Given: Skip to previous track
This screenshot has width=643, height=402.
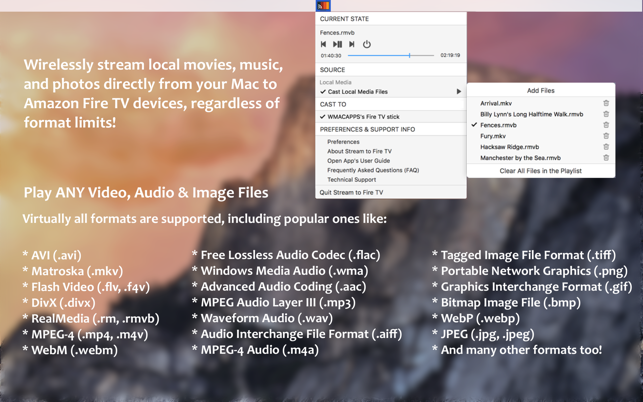Looking at the screenshot, I should (324, 44).
